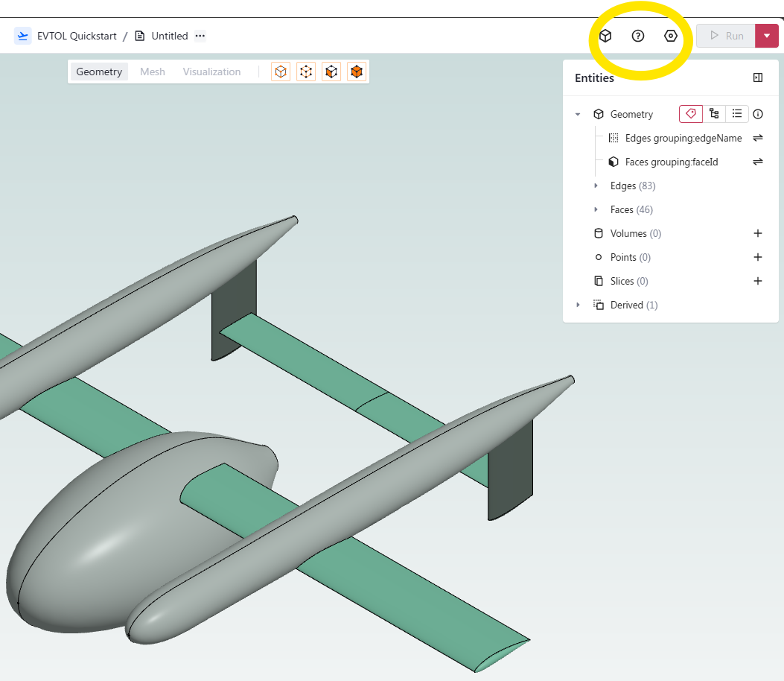
Task: Add a new Volume with plus icon
Action: (x=758, y=233)
